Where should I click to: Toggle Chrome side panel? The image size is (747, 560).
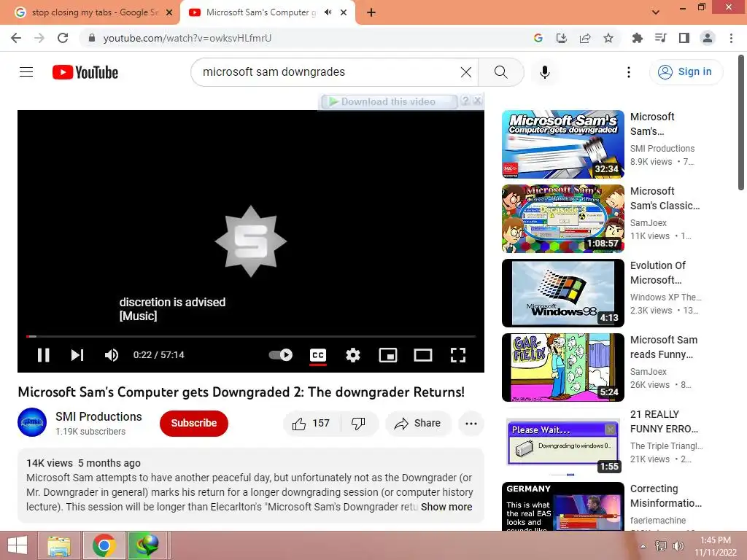coord(684,38)
